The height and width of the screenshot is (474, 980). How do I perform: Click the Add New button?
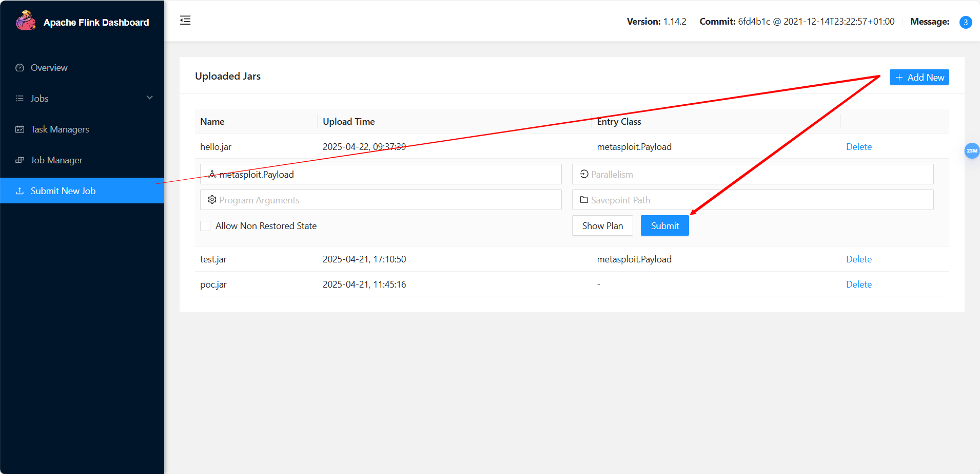[919, 77]
